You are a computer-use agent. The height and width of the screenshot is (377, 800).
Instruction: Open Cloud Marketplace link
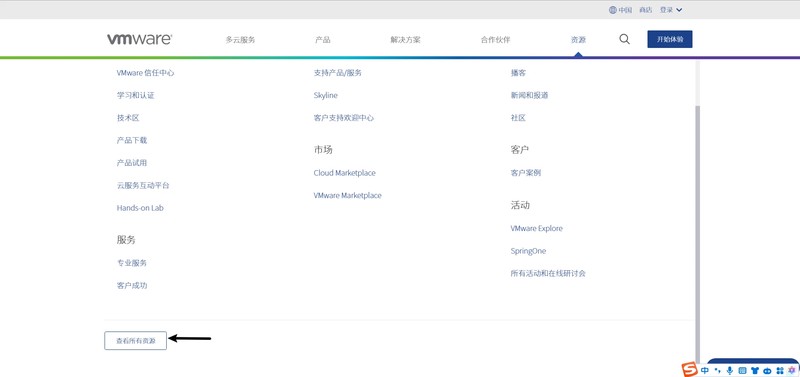coord(345,173)
